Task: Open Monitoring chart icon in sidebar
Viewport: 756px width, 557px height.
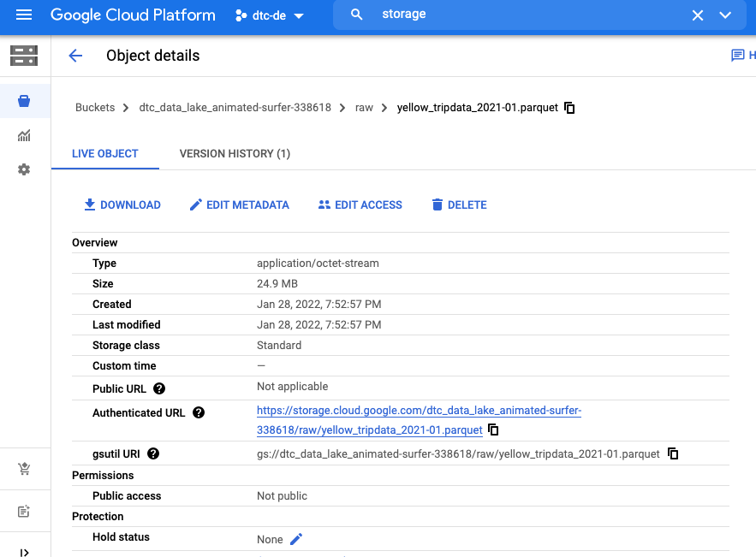Action: tap(24, 135)
